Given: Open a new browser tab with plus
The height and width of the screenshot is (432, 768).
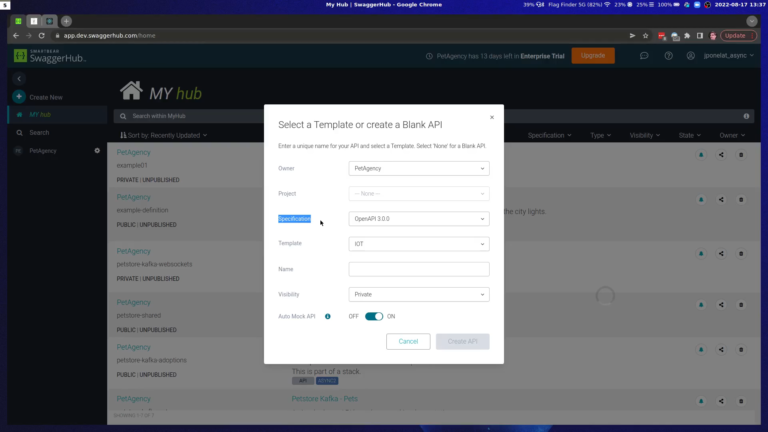Looking at the screenshot, I should point(66,22).
